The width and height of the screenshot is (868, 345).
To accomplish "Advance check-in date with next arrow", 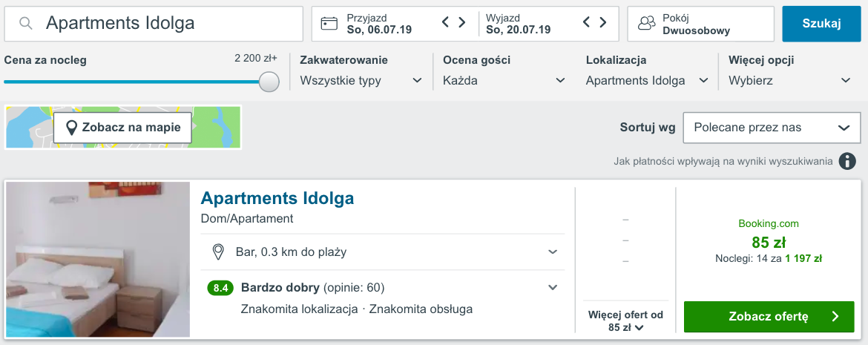I will [x=461, y=22].
